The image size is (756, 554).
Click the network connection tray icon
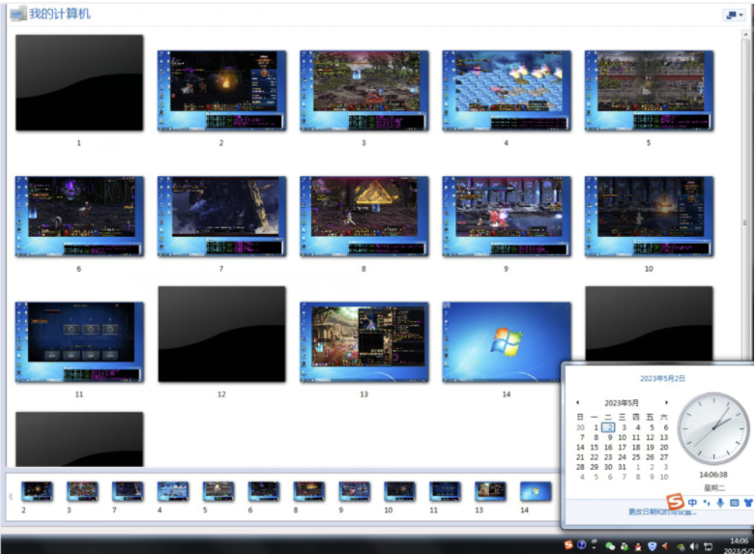pyautogui.click(x=708, y=546)
